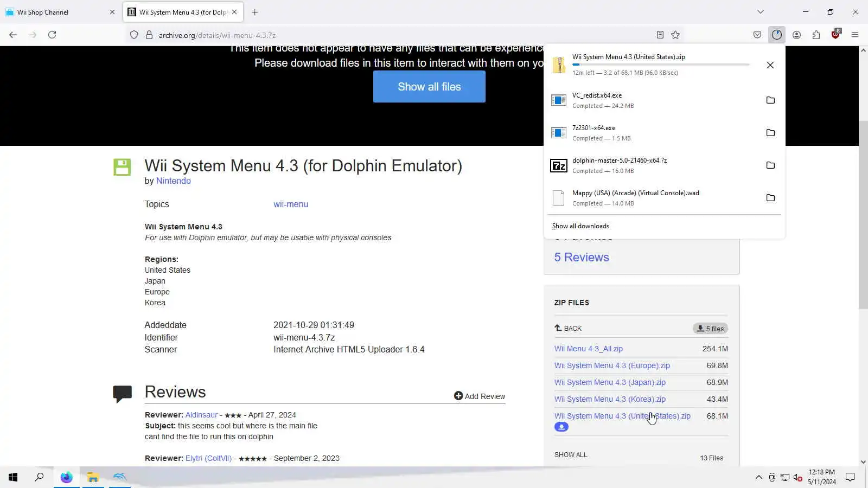The image size is (868, 488).
Task: Open Windows taskbar search
Action: (39, 477)
